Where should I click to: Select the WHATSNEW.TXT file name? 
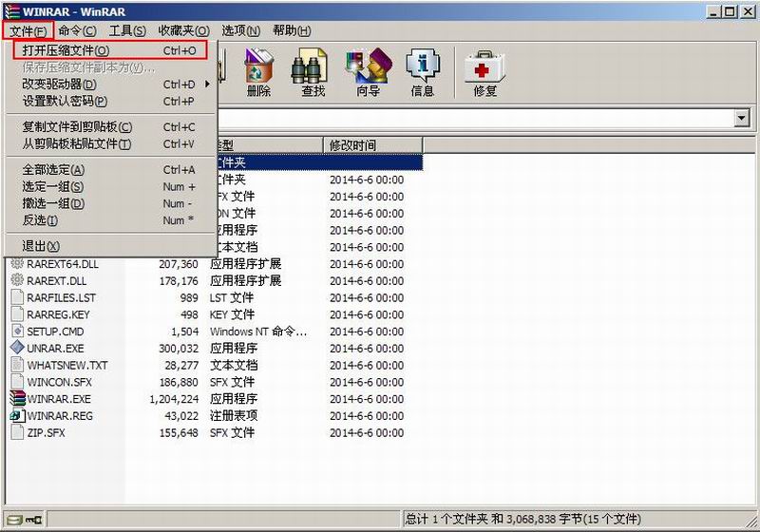point(67,366)
